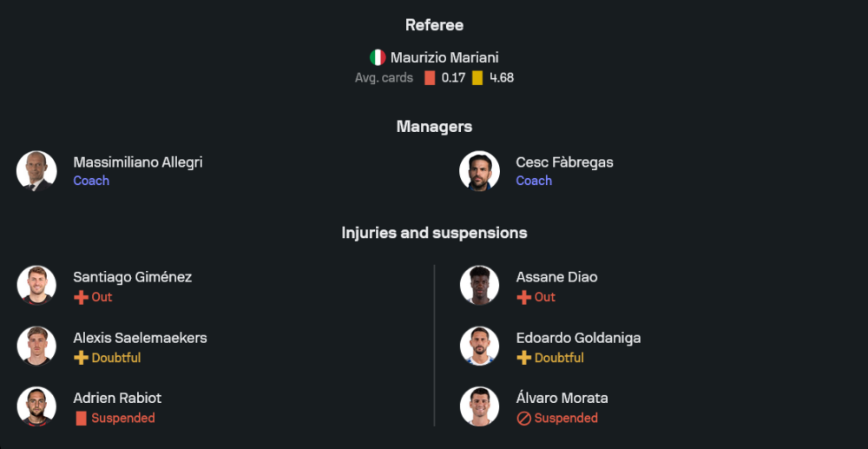Click the Coach label under Cesc Fàbregas
The width and height of the screenshot is (868, 449).
pos(534,181)
